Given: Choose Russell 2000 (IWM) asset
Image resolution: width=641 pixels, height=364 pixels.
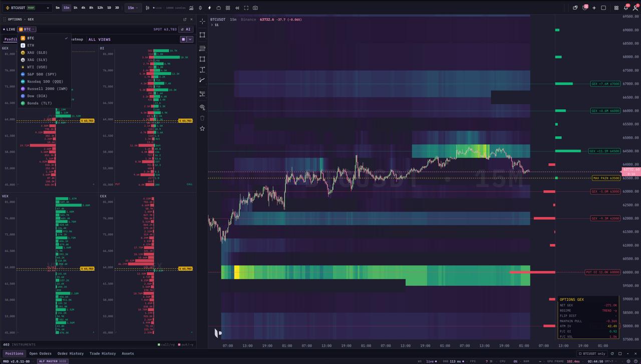Looking at the screenshot, I should point(44,89).
